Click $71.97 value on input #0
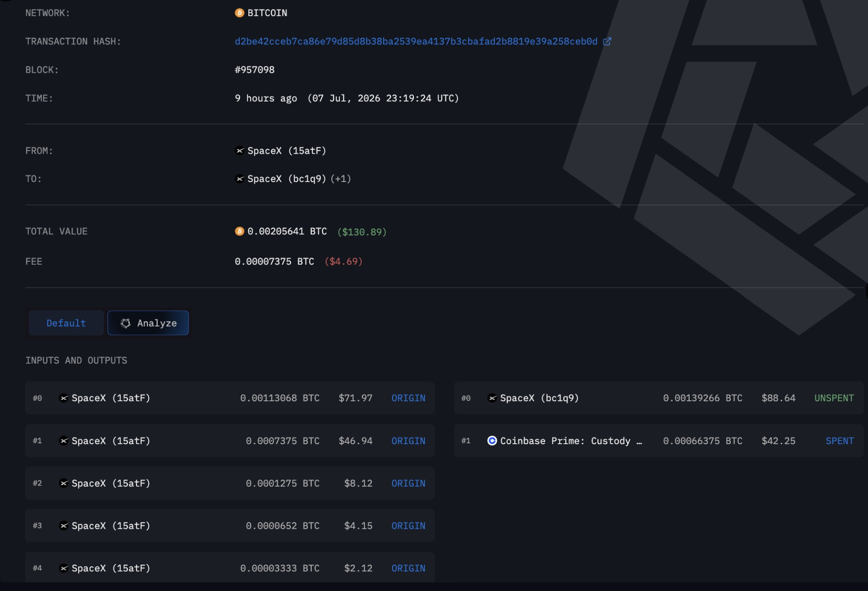The width and height of the screenshot is (868, 591). [355, 398]
